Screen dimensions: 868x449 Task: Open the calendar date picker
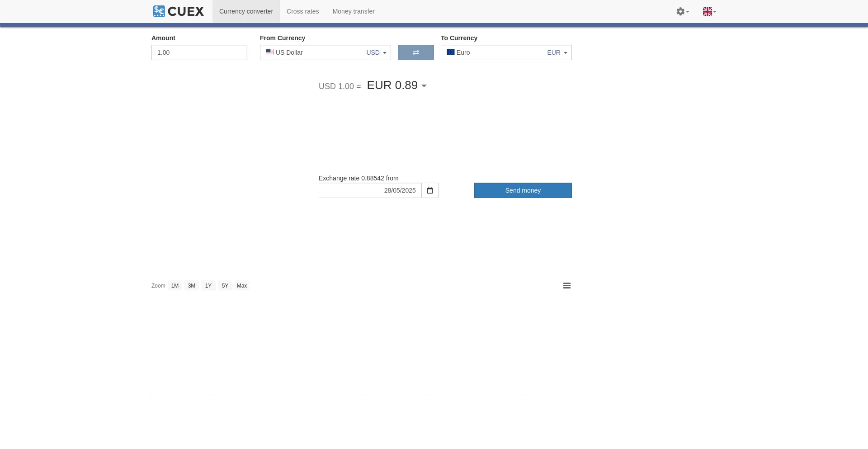click(430, 190)
